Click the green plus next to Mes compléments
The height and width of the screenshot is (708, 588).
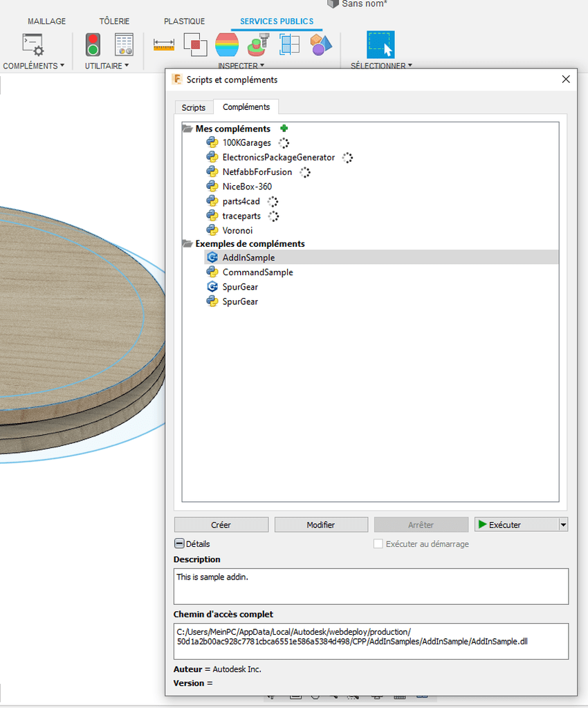coord(284,128)
